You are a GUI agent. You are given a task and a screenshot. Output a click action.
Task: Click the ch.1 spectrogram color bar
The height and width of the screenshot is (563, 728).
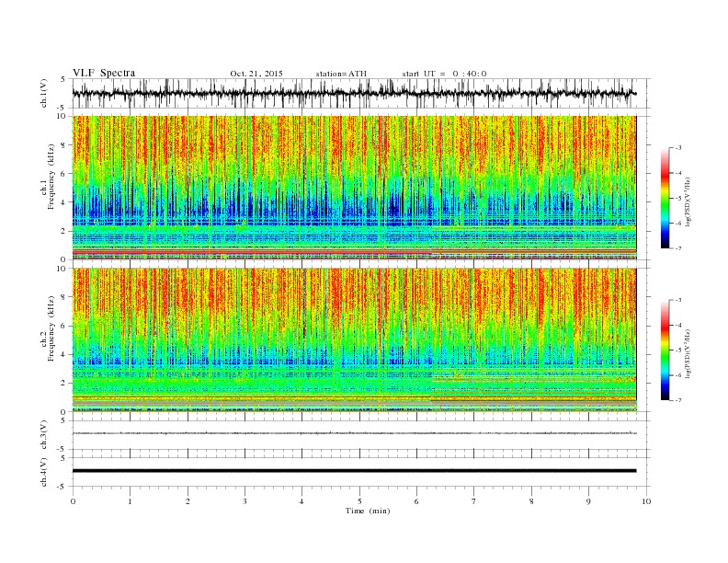665,198
